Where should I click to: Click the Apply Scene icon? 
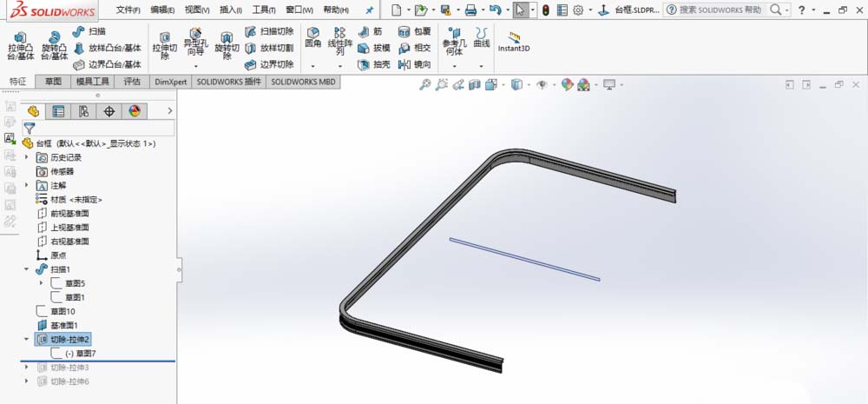coord(583,85)
